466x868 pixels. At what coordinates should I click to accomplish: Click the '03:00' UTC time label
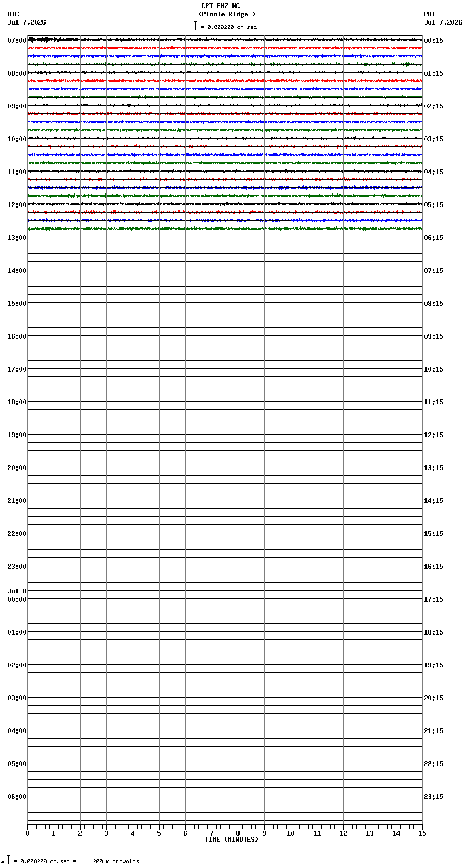[x=17, y=698]
